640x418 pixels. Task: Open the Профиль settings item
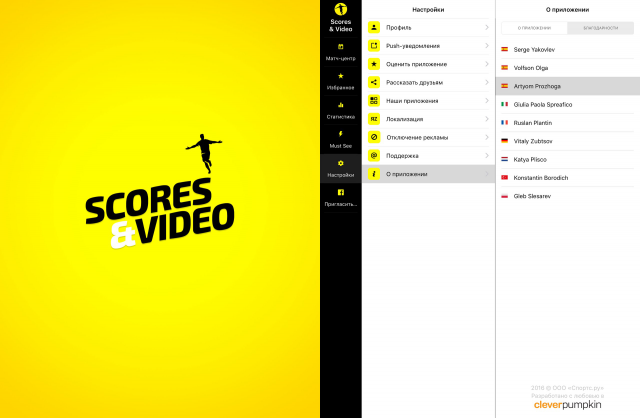click(x=429, y=27)
